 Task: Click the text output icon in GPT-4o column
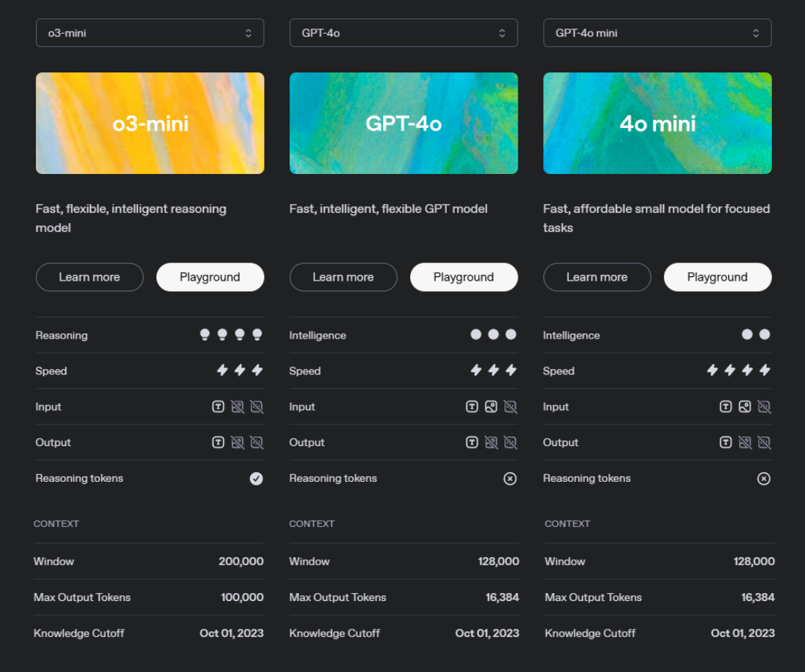[472, 442]
